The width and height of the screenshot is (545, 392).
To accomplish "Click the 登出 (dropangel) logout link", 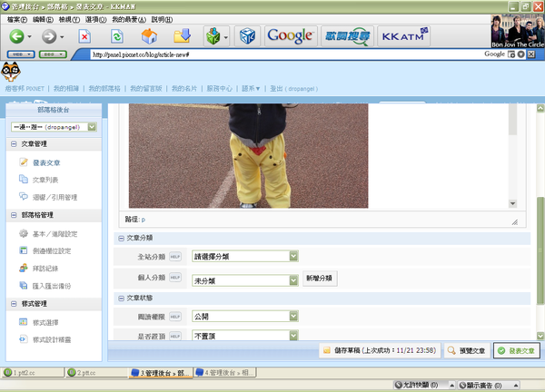I will [293, 89].
